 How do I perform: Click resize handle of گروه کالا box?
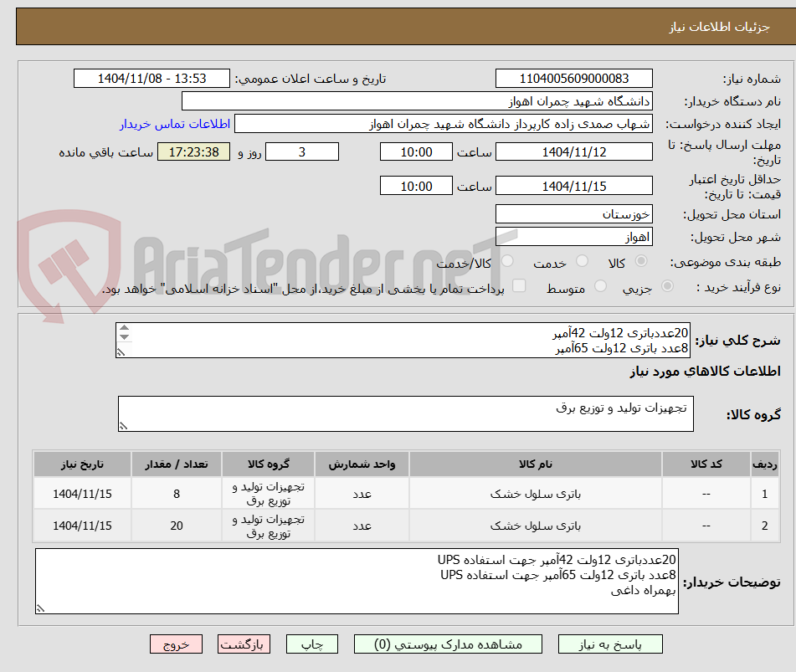123,426
